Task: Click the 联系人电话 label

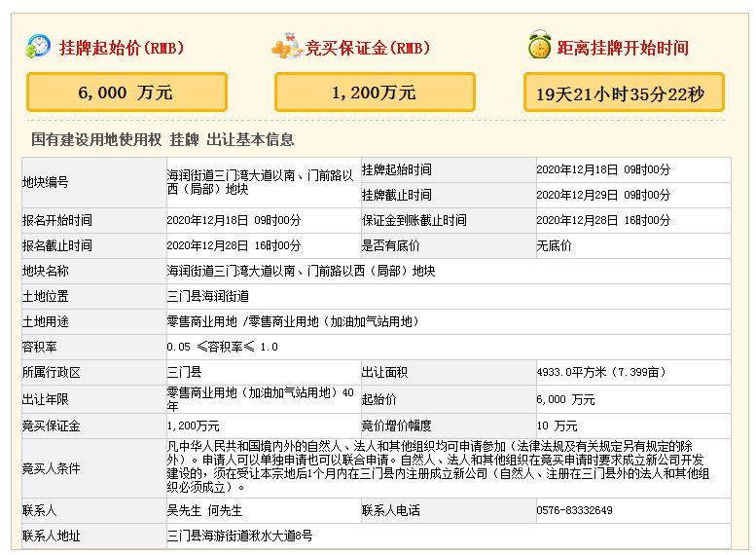Action: (x=390, y=510)
